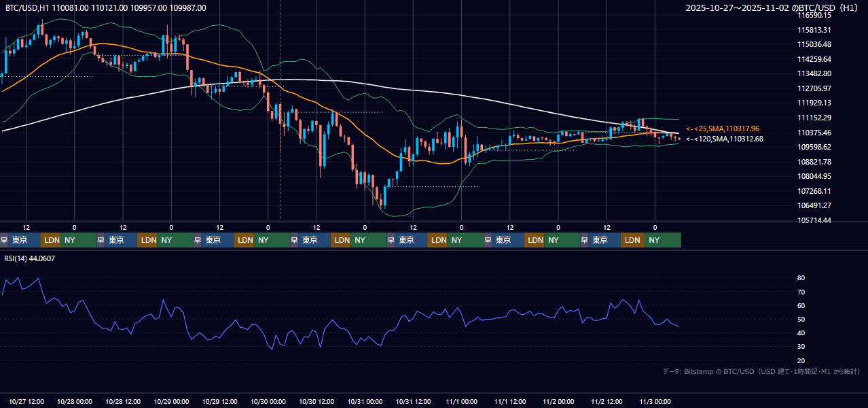Screen dimensions: 868x408
Task: Click price axis value 115813.31
Action: pos(814,30)
